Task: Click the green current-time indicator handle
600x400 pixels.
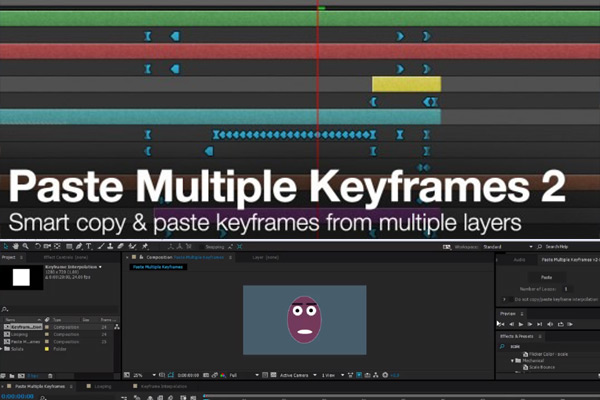Action: [321, 8]
